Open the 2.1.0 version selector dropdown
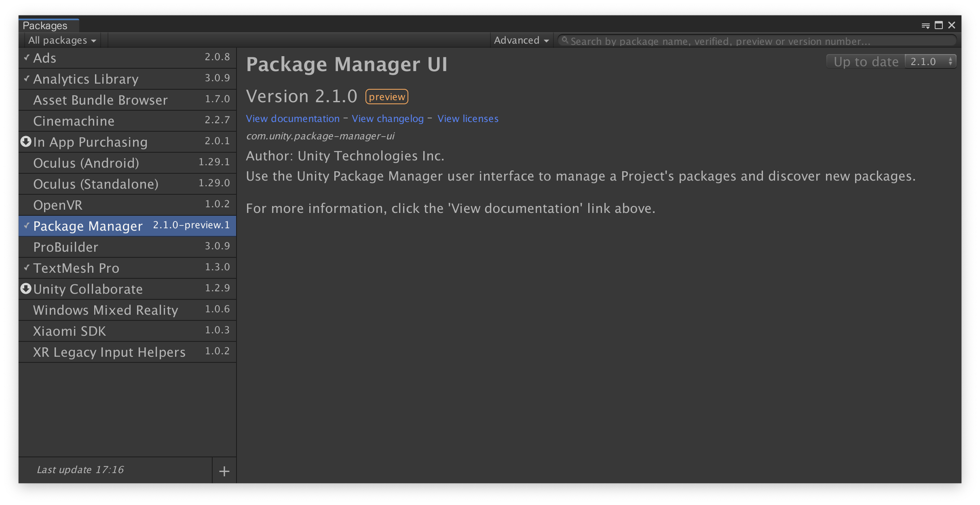 [930, 61]
